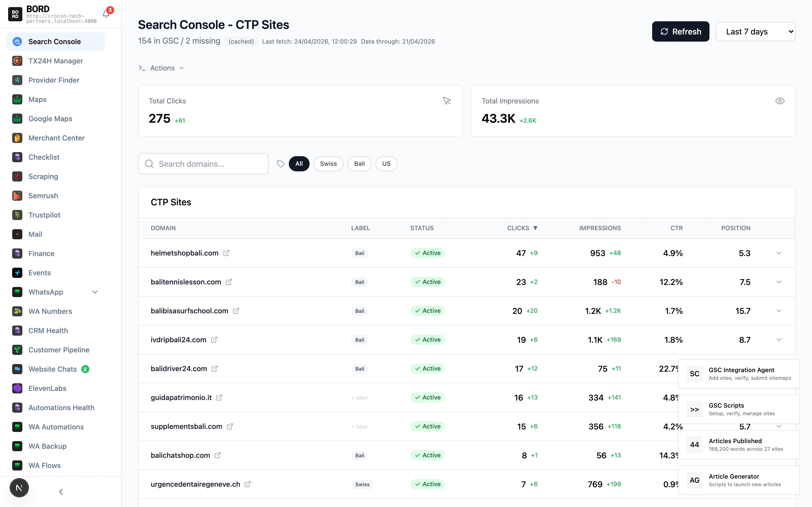This screenshot has height=507, width=812.
Task: Expand details for helmetshopbali.com row
Action: 779,253
